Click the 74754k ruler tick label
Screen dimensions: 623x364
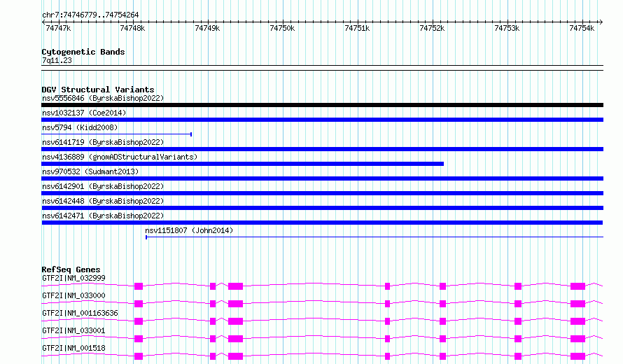(x=582, y=28)
